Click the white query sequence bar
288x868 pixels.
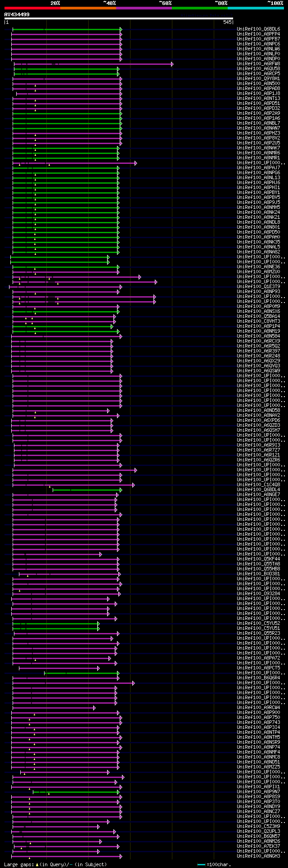(119, 18)
